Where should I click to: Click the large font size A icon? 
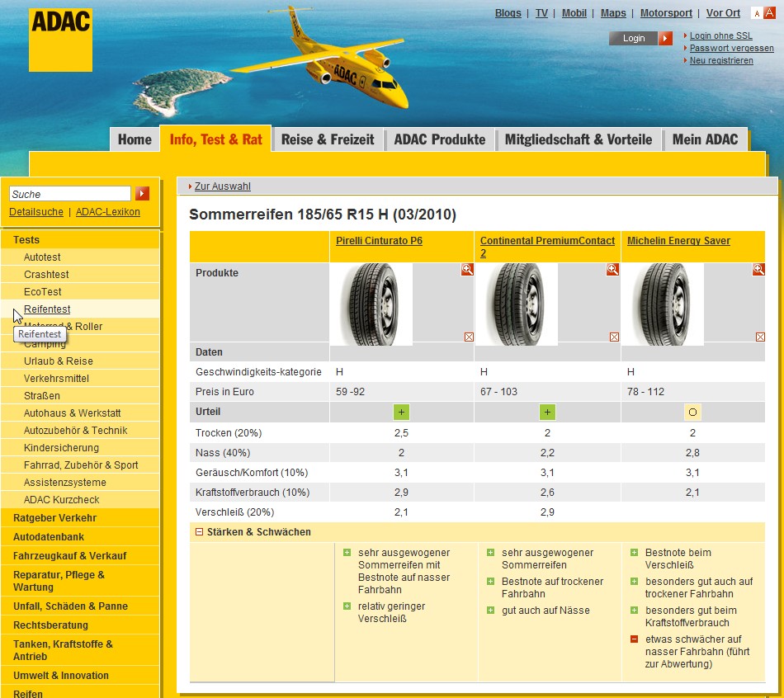769,13
